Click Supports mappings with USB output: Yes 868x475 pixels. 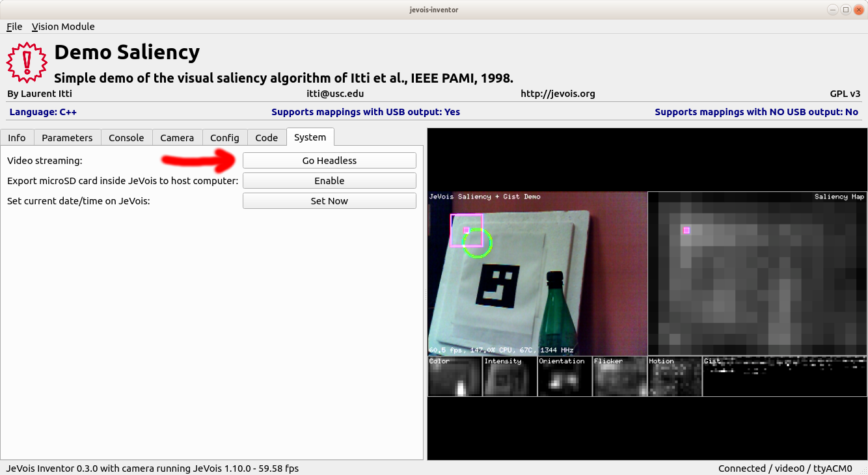coord(366,112)
